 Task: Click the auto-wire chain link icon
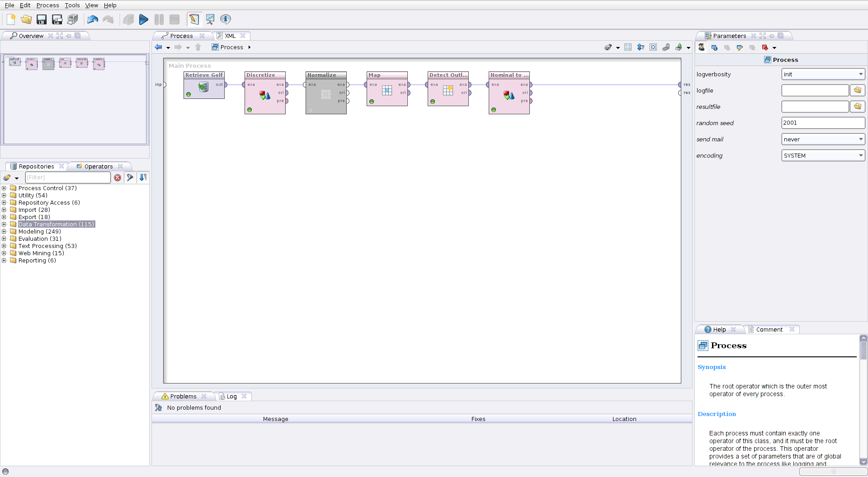click(666, 47)
